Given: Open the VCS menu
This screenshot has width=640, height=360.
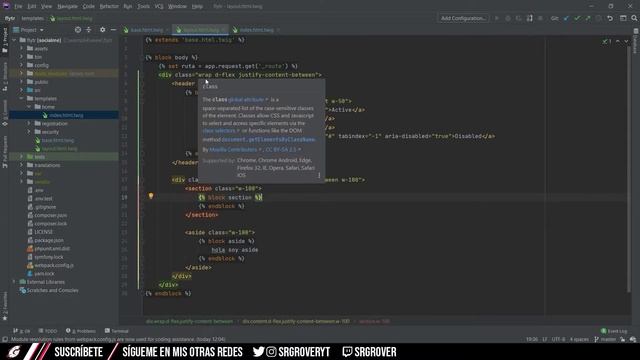Looking at the screenshot, I should 159,7.
